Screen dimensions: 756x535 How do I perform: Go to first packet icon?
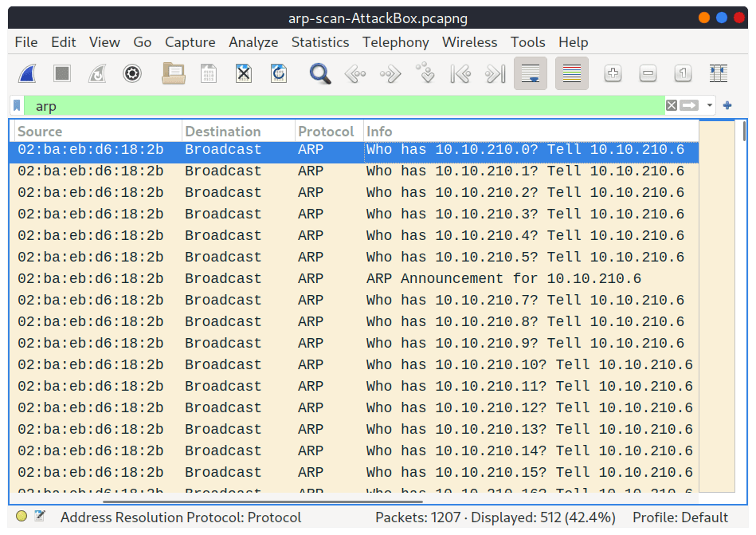460,74
